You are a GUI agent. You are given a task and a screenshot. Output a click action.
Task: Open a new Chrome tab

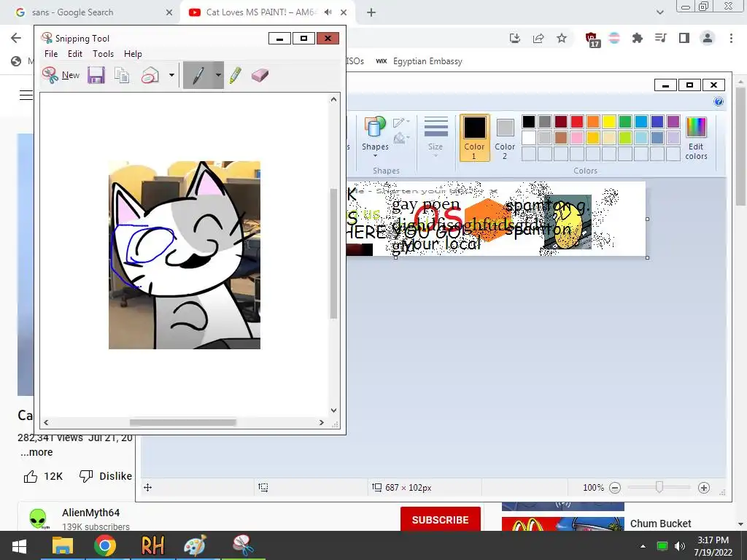371,12
